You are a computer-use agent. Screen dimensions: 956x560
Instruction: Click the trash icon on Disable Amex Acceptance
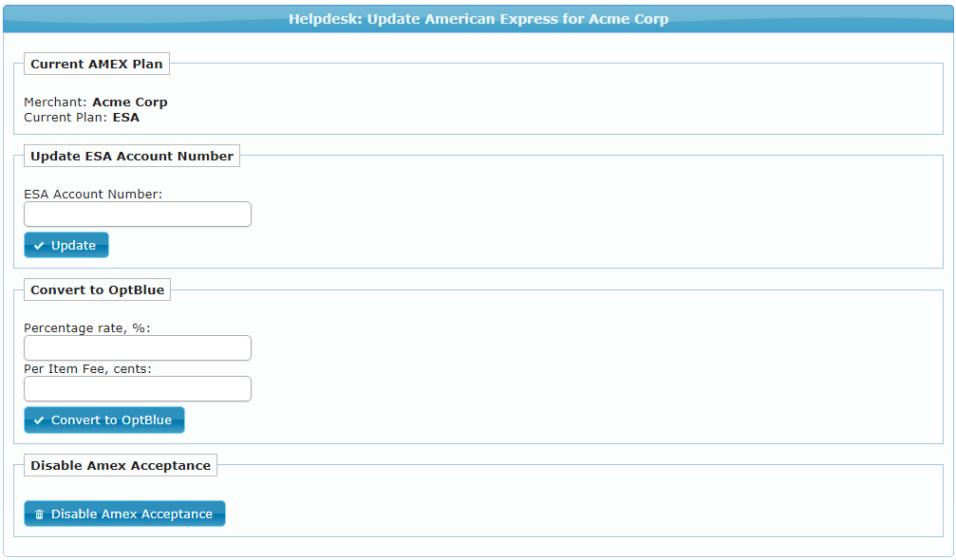[39, 514]
